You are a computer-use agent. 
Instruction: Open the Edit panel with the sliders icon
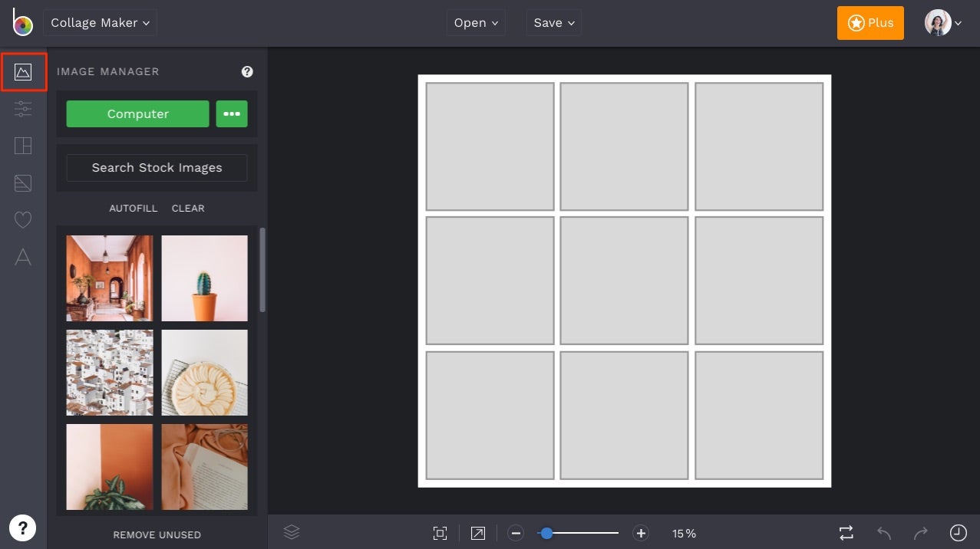click(x=23, y=109)
